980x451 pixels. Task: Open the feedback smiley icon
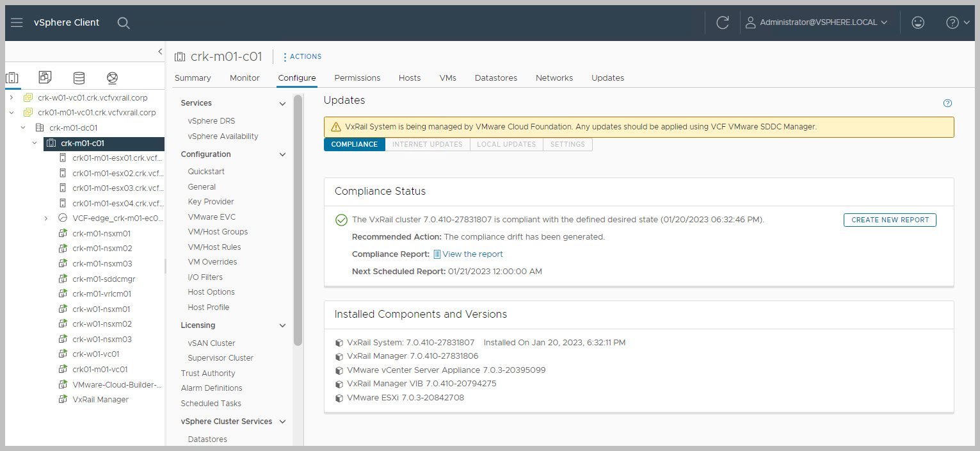[918, 22]
